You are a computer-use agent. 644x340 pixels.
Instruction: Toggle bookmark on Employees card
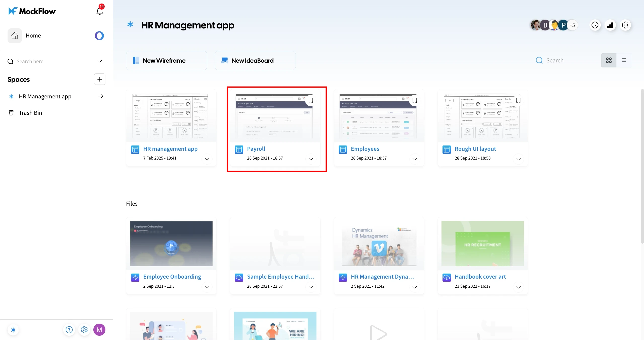pyautogui.click(x=415, y=101)
